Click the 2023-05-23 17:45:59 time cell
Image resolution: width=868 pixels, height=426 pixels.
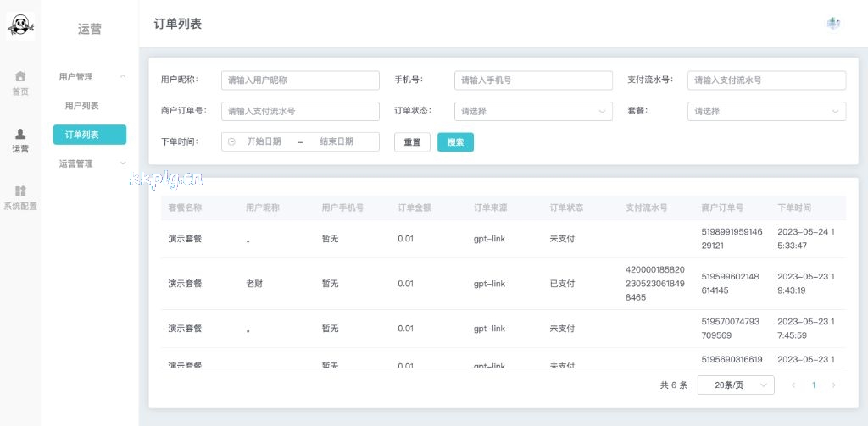click(805, 328)
